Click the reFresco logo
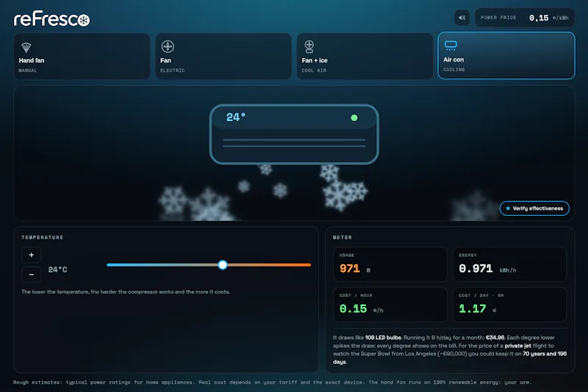Image resolution: width=588 pixels, height=392 pixels. tap(51, 20)
